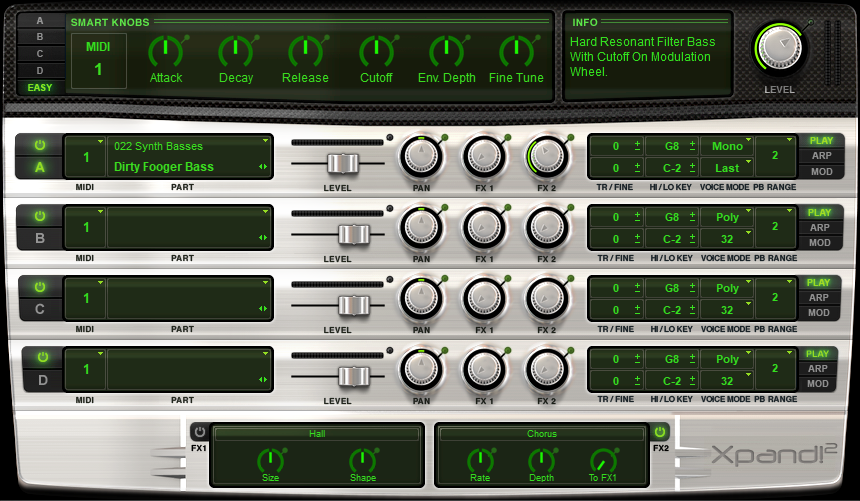Open part B voice mode Poly dropdown
This screenshot has width=860, height=501.
click(727, 217)
